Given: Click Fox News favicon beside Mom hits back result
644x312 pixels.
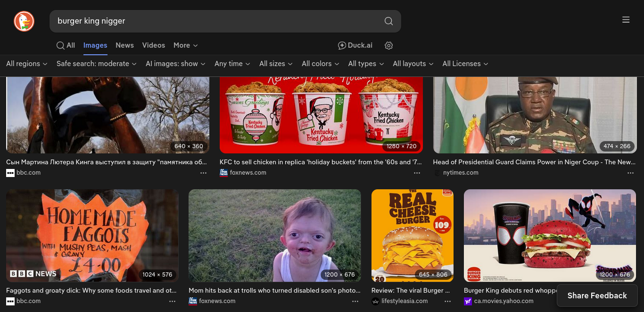Looking at the screenshot, I should click(193, 301).
